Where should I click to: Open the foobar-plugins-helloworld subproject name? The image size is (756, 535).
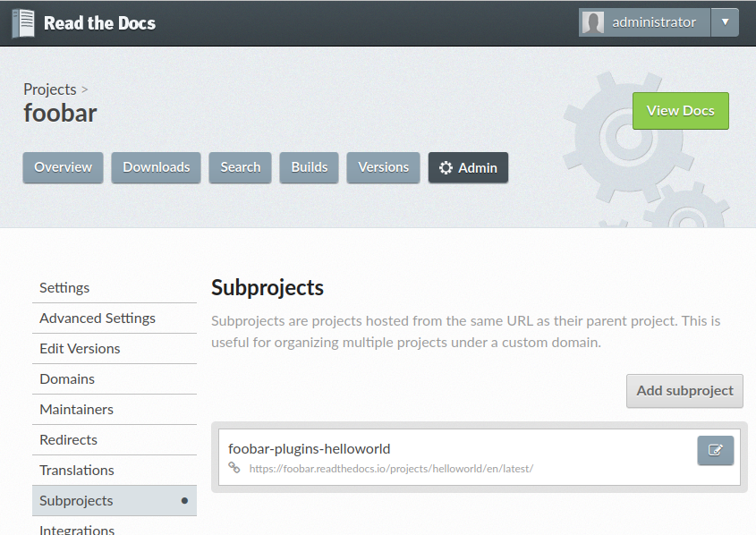click(x=309, y=449)
